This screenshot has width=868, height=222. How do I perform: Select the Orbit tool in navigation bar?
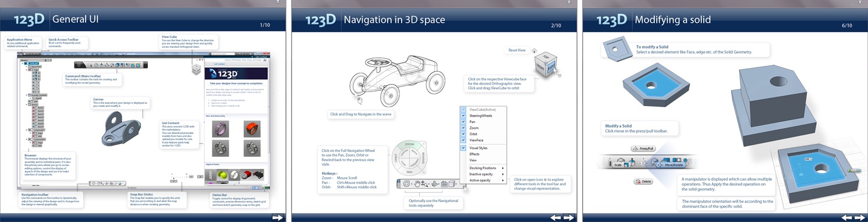(x=434, y=184)
